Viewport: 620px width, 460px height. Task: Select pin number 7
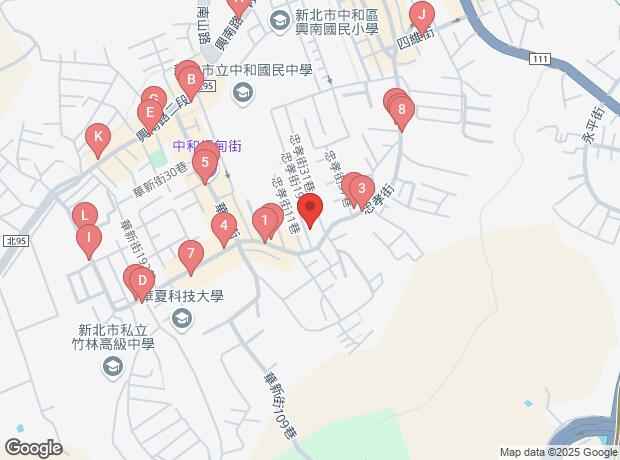191,256
